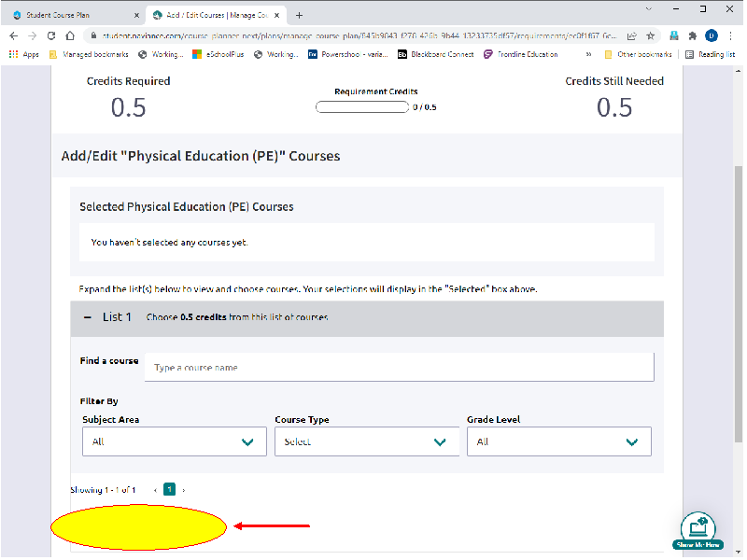Open the Extensions puzzle icon
This screenshot has width=747, height=560.
(692, 35)
